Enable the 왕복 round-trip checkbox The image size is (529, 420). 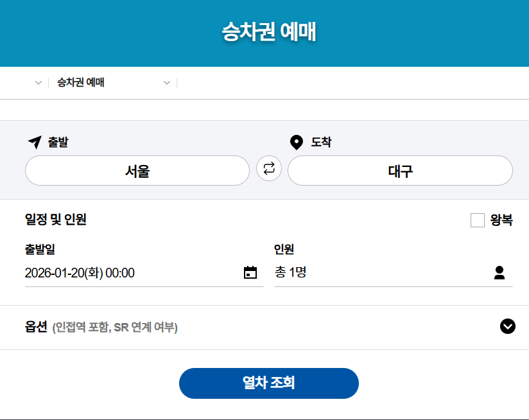(477, 220)
